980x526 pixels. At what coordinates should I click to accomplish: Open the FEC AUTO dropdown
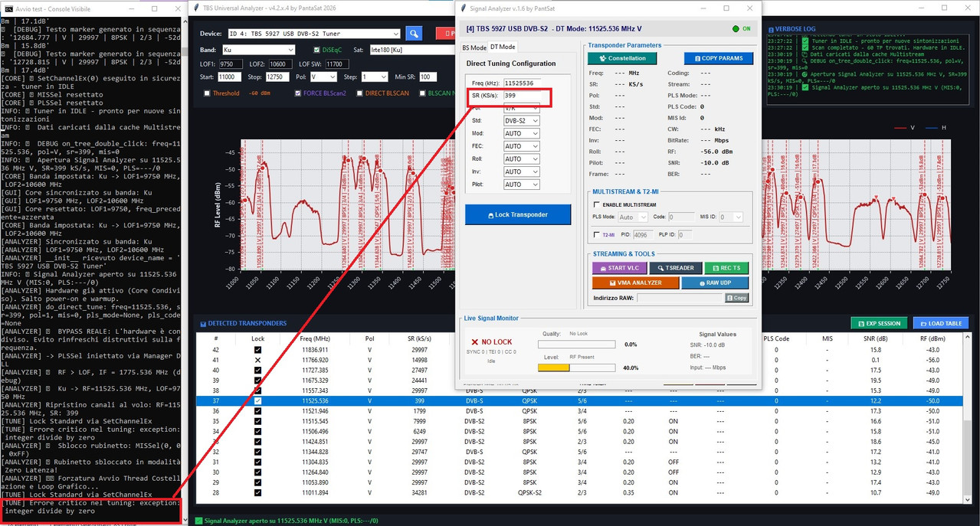[521, 146]
